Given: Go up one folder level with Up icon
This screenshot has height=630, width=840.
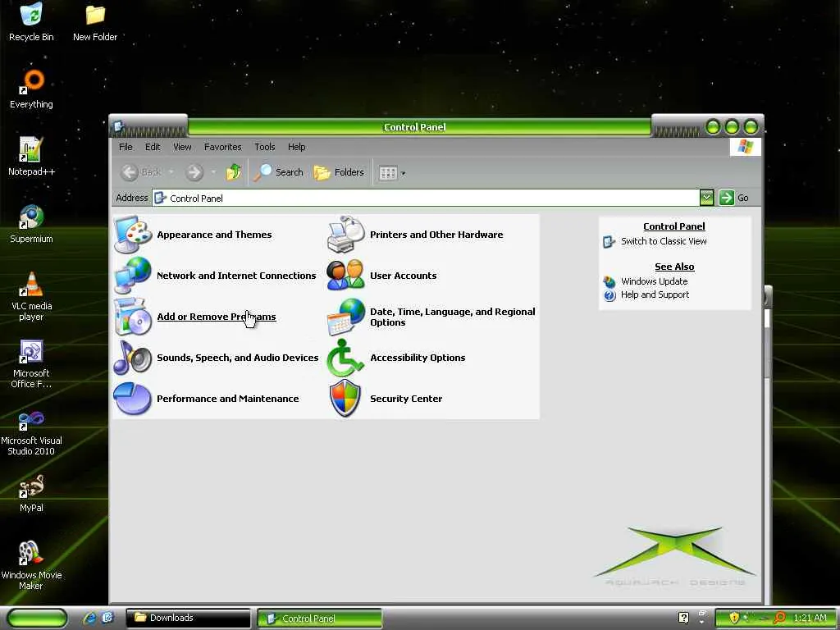Looking at the screenshot, I should pyautogui.click(x=233, y=172).
